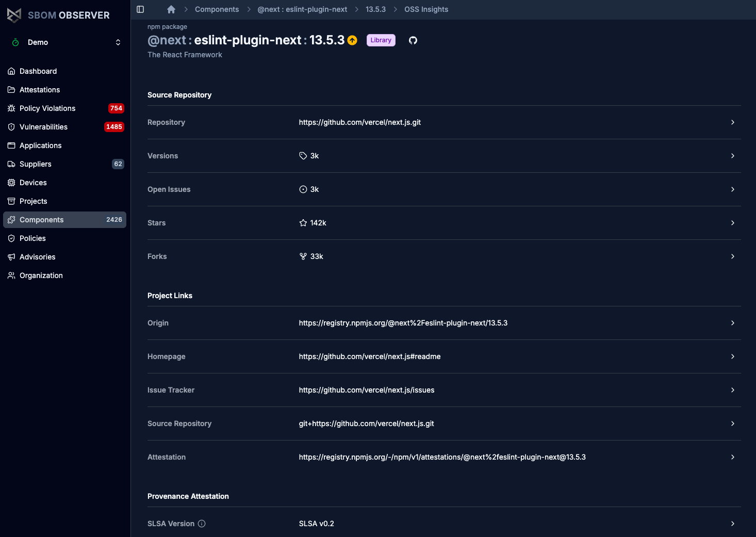The image size is (756, 537).
Task: Click the SLSA Version info icon
Action: (x=202, y=524)
